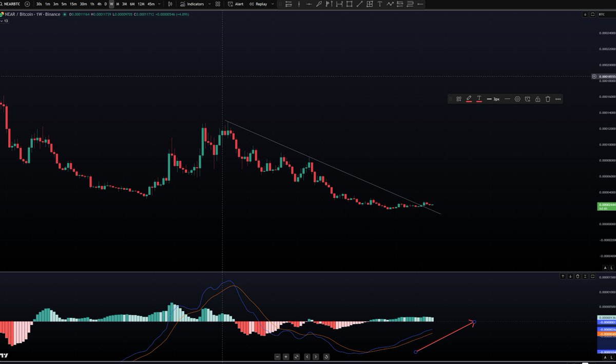Select the vertical line drawing tool

[299, 4]
